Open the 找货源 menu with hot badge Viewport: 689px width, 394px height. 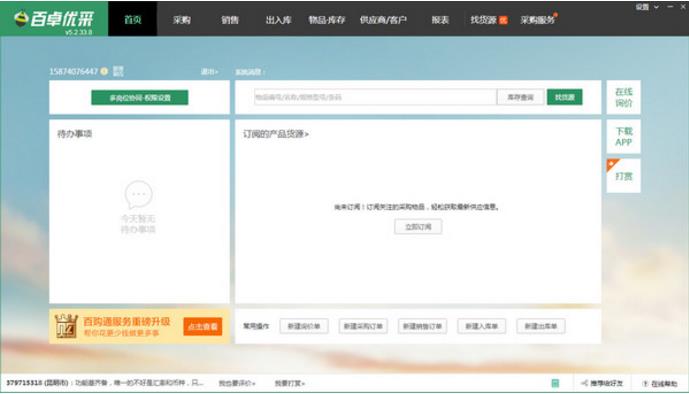pos(489,20)
